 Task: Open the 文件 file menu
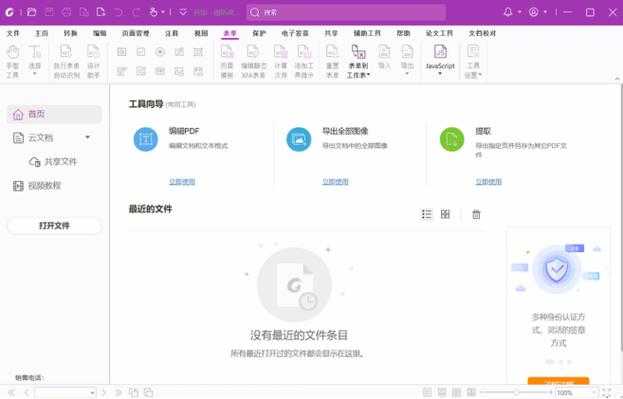pos(13,33)
